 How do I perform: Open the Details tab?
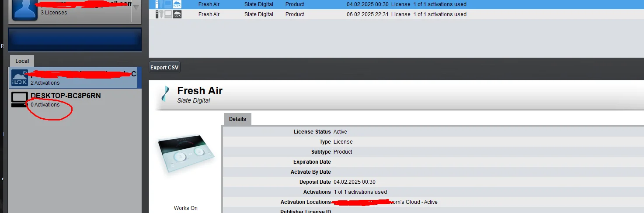(237, 119)
